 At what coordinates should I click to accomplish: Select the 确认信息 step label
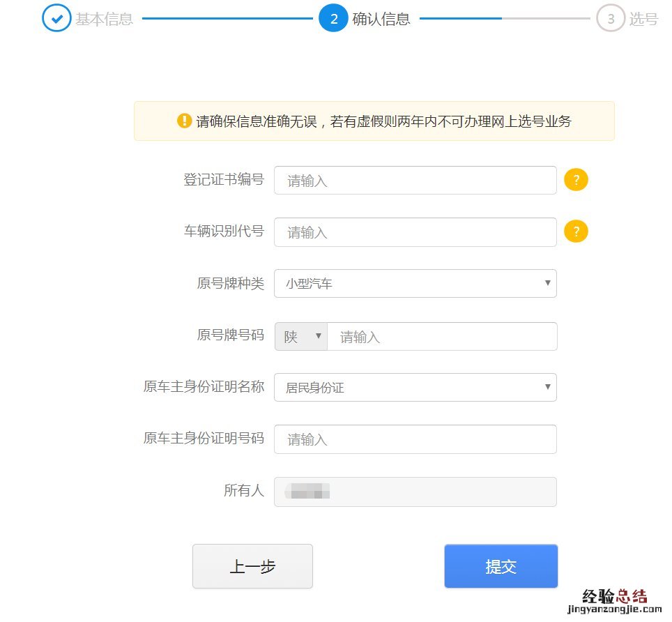click(x=381, y=19)
